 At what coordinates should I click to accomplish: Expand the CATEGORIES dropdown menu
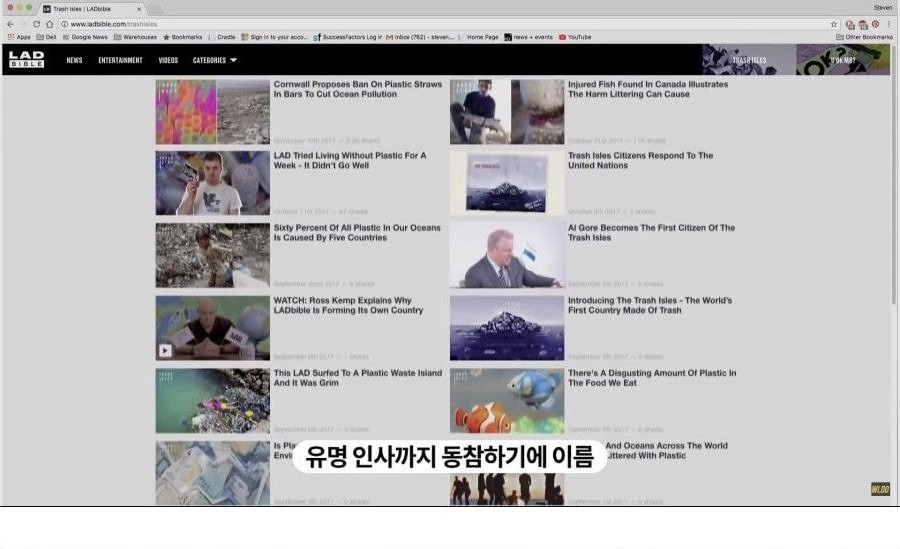215,60
